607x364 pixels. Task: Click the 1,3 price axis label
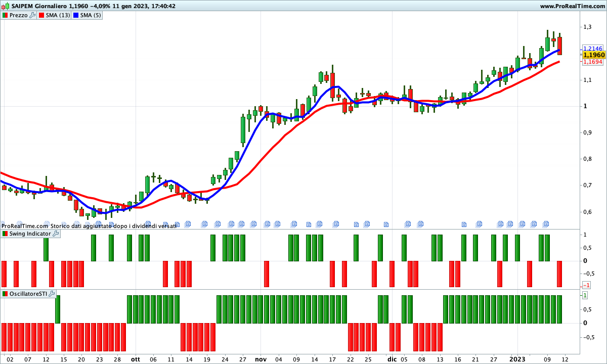pyautogui.click(x=587, y=26)
